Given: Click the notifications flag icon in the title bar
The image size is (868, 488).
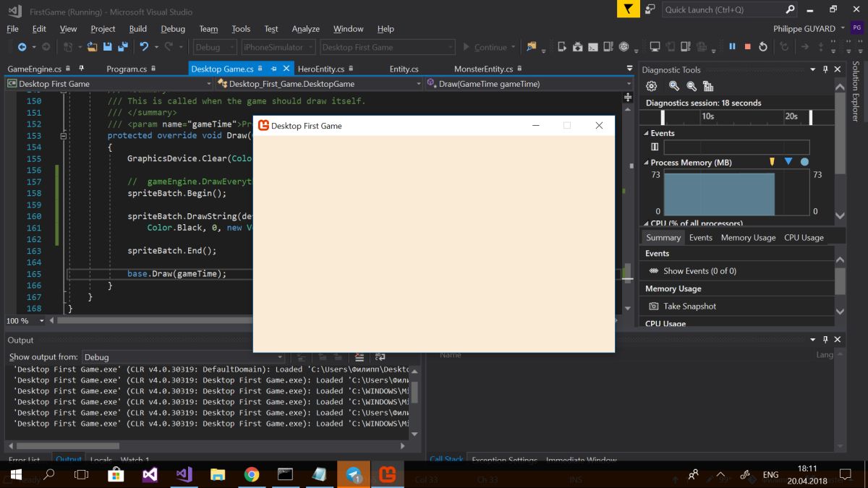Looking at the screenshot, I should (628, 9).
